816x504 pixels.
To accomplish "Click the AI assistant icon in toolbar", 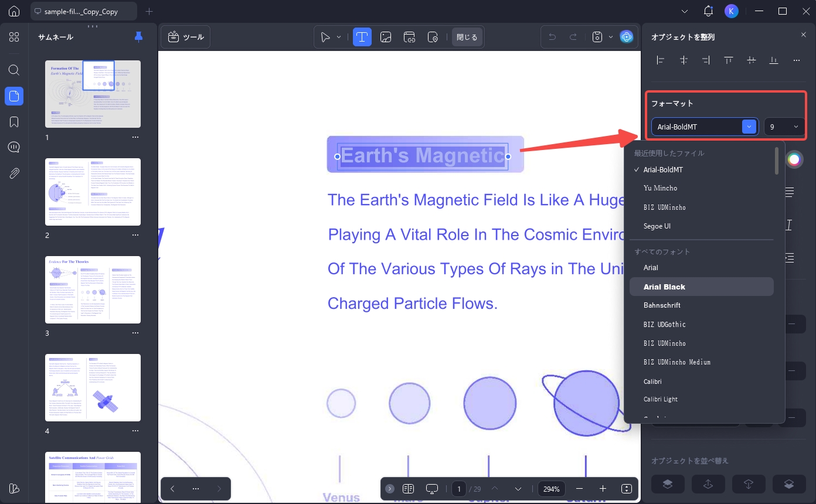I will click(x=627, y=37).
